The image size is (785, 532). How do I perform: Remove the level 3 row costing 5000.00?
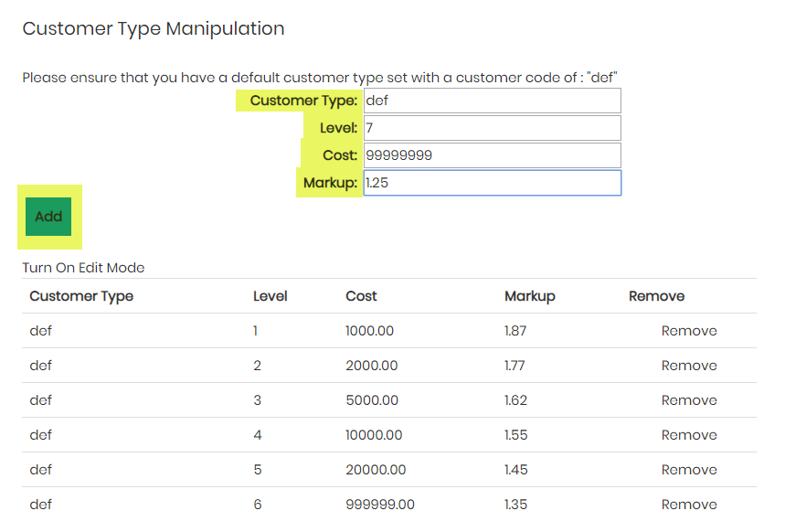[x=689, y=400]
